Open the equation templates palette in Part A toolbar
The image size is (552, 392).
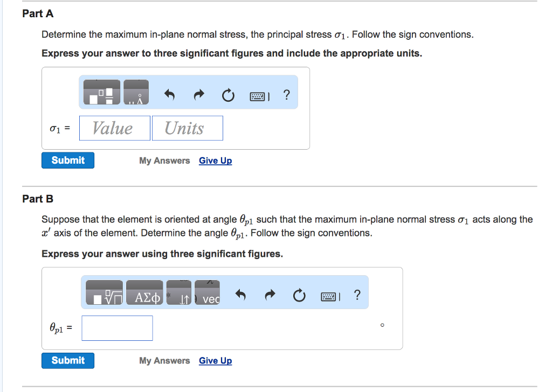click(102, 92)
